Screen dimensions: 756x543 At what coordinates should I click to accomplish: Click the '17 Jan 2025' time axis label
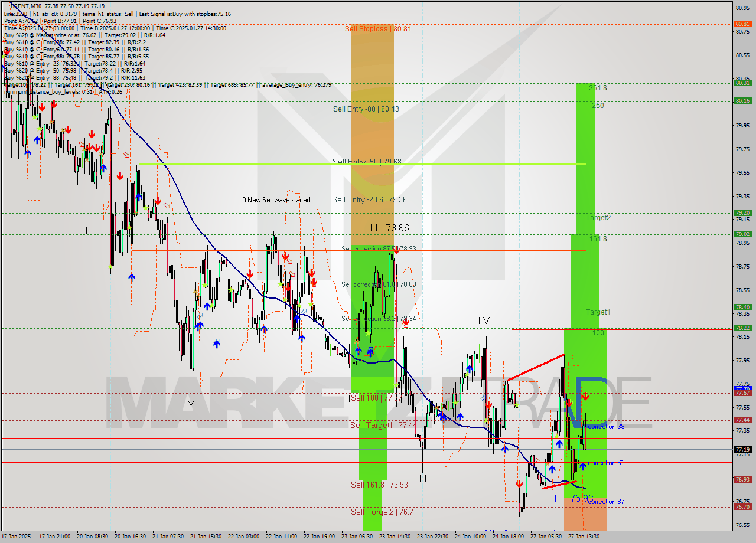(x=17, y=537)
